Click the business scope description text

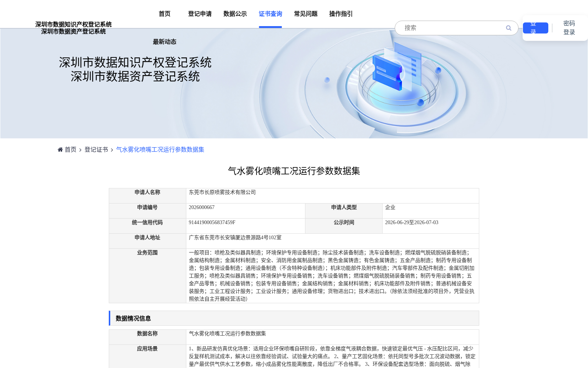[x=332, y=276]
